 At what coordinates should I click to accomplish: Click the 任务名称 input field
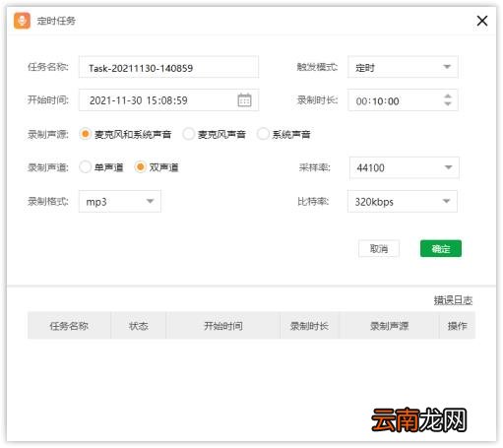pos(168,67)
